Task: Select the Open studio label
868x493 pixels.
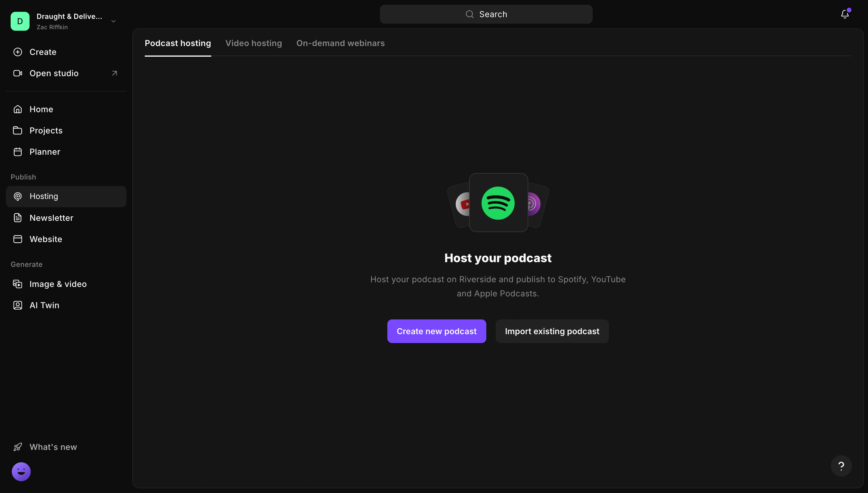Action: 54,73
